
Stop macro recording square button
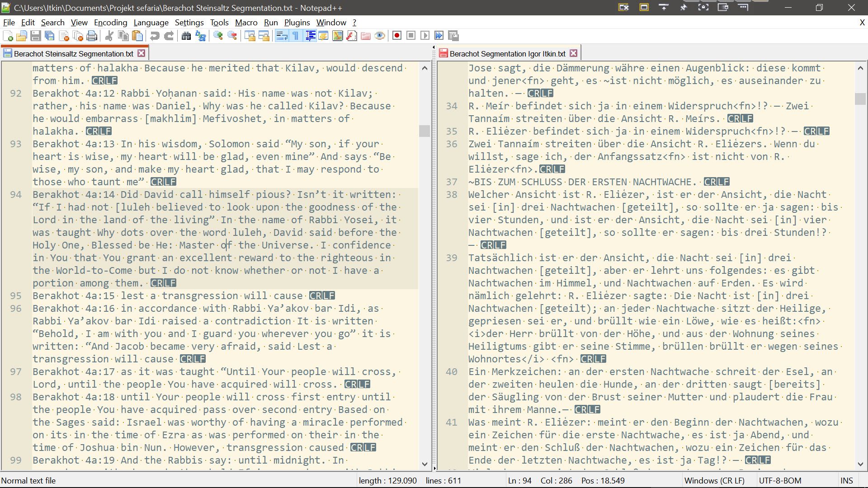(411, 36)
